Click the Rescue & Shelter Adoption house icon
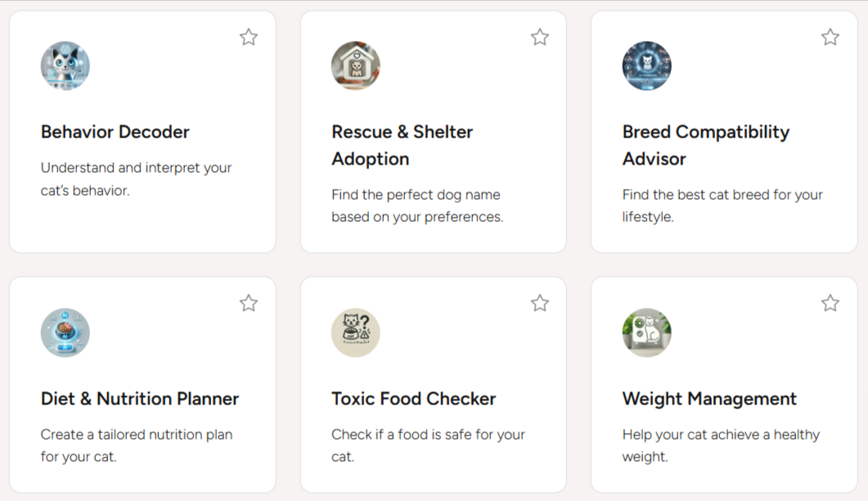 [x=356, y=66]
